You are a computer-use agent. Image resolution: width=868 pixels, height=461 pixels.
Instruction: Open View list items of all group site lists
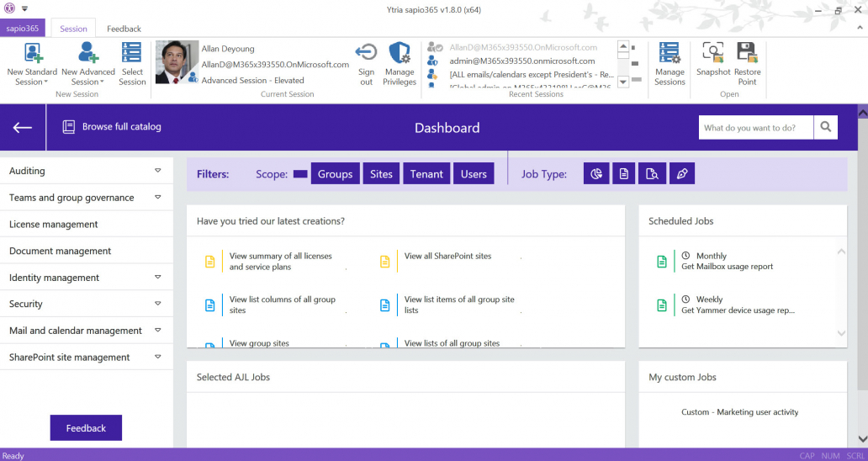point(459,305)
